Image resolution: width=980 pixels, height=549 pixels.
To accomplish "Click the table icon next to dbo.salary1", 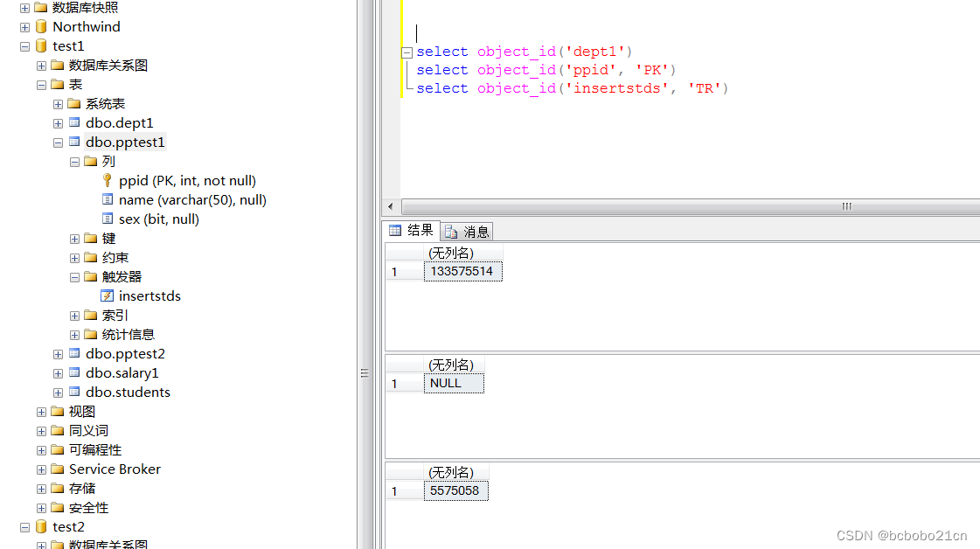I will point(73,372).
